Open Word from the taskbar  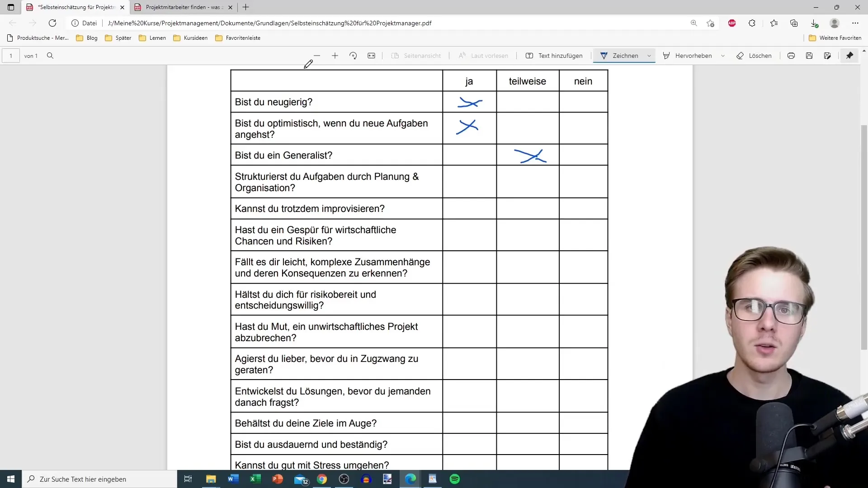(x=233, y=479)
